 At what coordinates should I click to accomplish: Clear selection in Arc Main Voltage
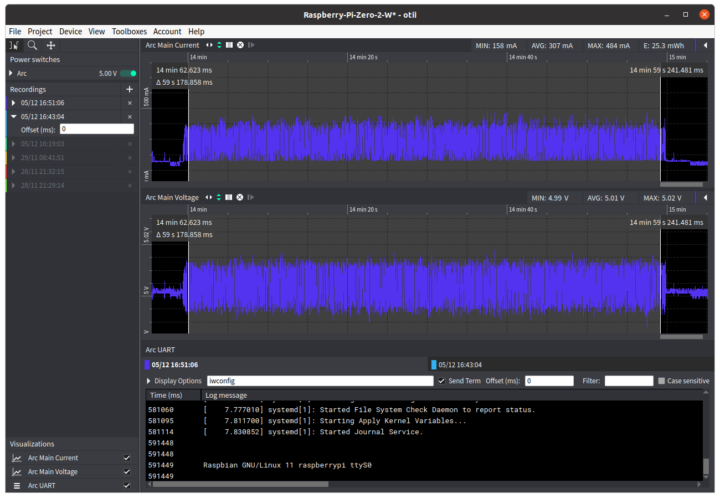pos(240,197)
